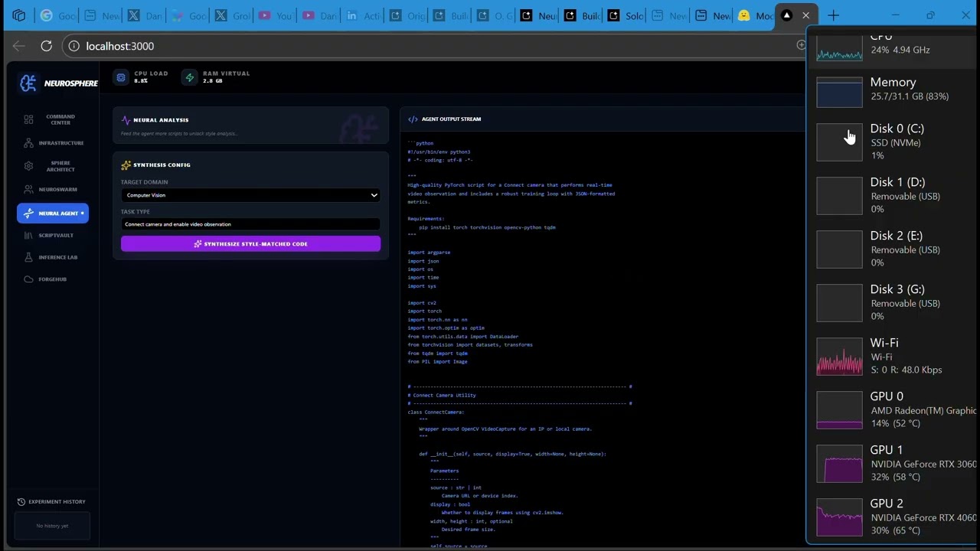Switch to the Hugging Face 'Mod' tab
The height and width of the screenshot is (551, 980).
756,15
